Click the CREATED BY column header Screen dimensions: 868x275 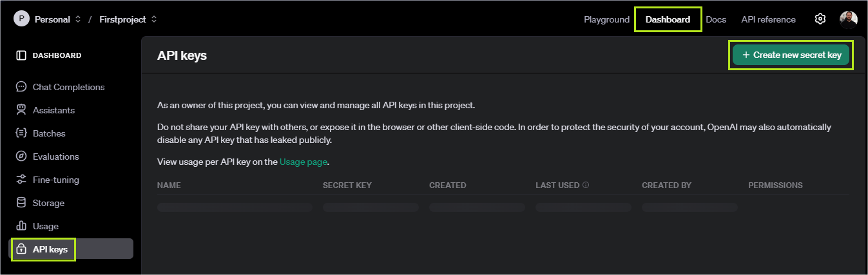click(666, 185)
